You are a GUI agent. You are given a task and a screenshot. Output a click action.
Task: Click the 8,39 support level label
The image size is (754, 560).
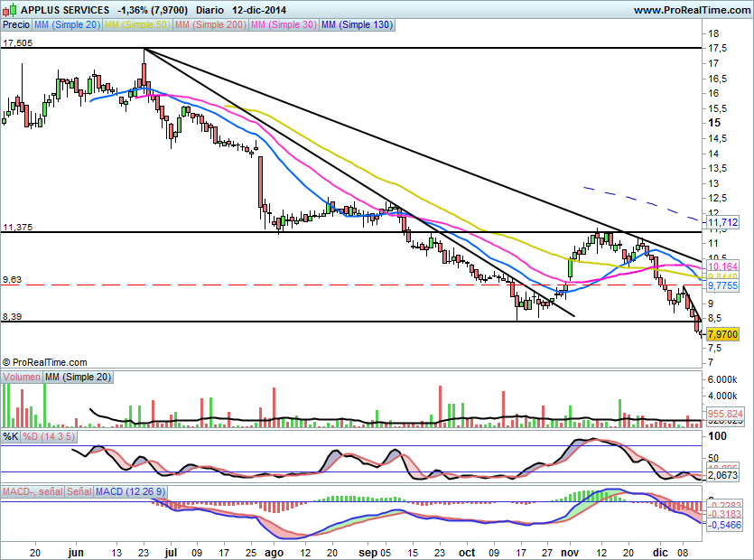click(12, 316)
